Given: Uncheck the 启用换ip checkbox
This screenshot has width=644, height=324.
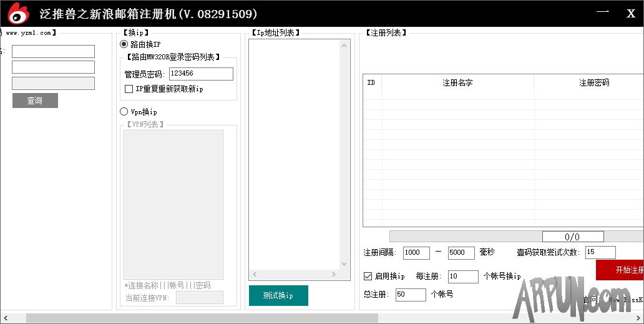Looking at the screenshot, I should 368,276.
